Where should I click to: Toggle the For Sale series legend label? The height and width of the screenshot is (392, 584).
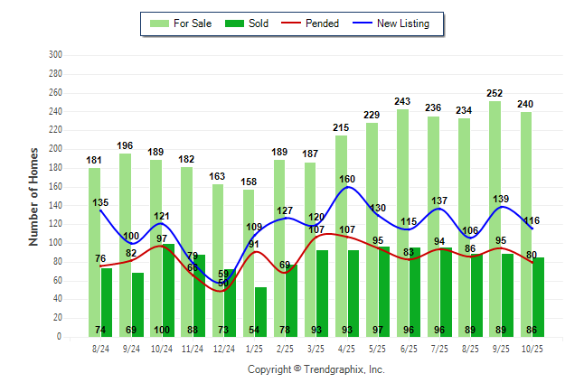(x=194, y=23)
